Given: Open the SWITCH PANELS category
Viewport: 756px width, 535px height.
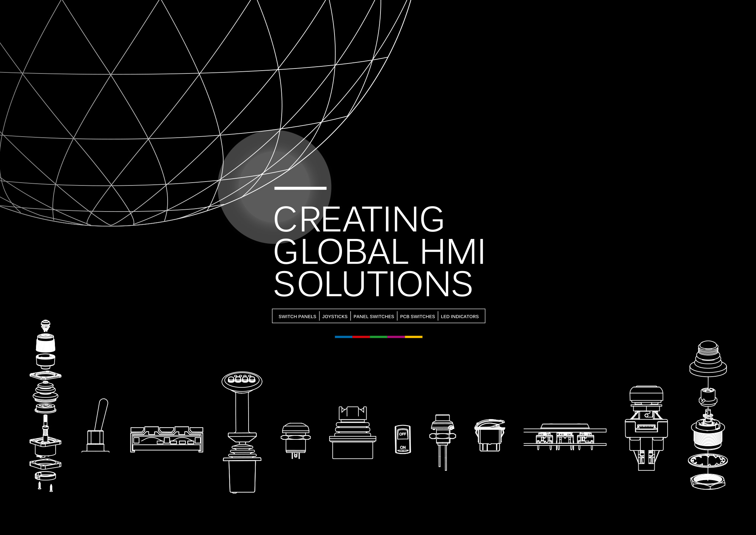Looking at the screenshot, I should [x=297, y=316].
